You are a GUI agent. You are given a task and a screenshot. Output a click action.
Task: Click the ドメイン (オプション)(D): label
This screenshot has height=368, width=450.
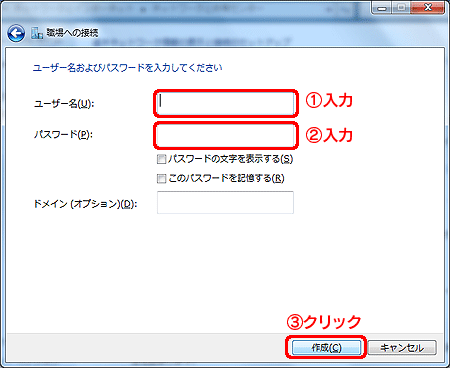(x=85, y=204)
